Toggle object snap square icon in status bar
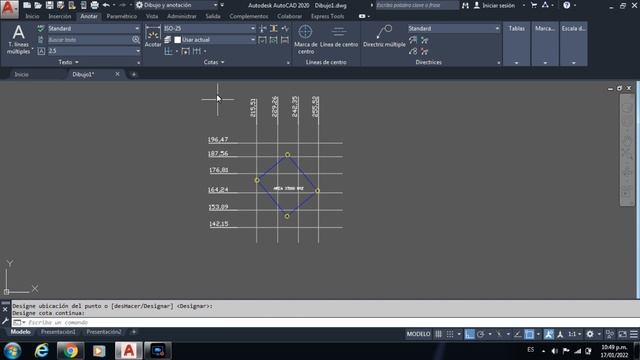640x360 pixels. tap(529, 334)
